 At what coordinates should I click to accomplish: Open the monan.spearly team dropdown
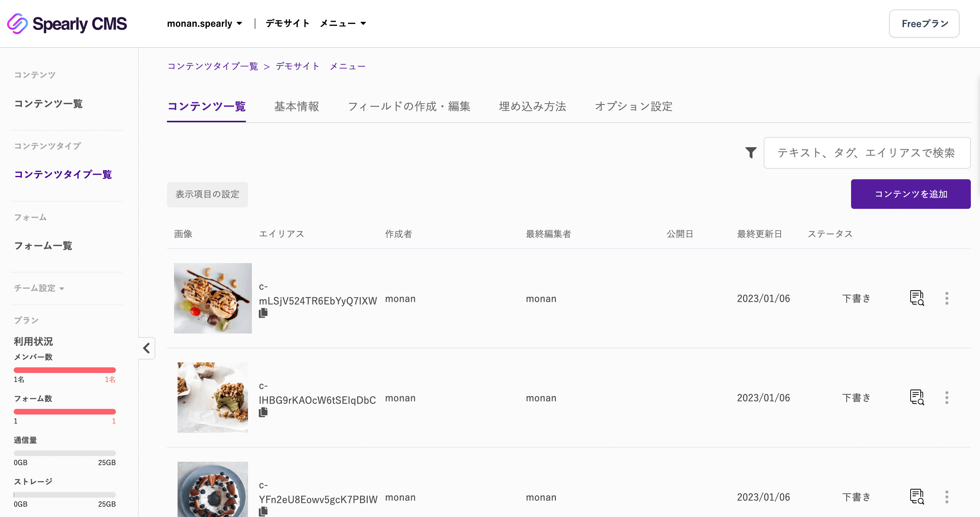pyautogui.click(x=205, y=24)
